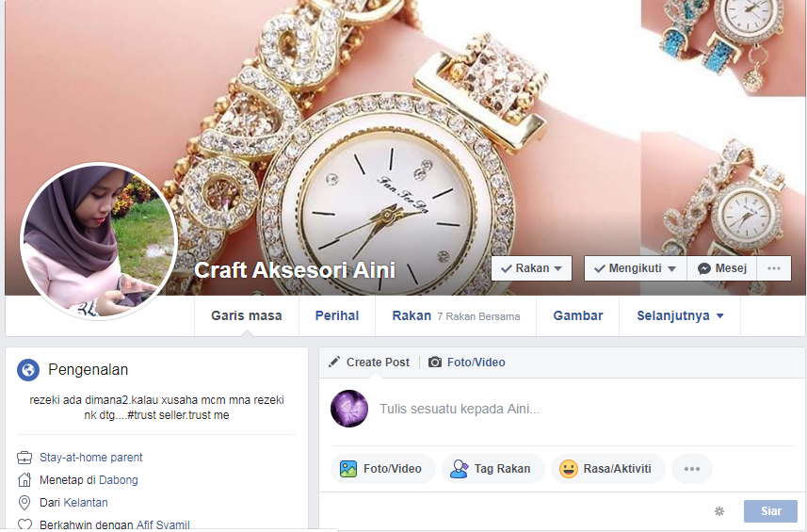The width and height of the screenshot is (807, 532).
Task: Click the picture icon on Foto/Video pill
Action: (x=348, y=469)
